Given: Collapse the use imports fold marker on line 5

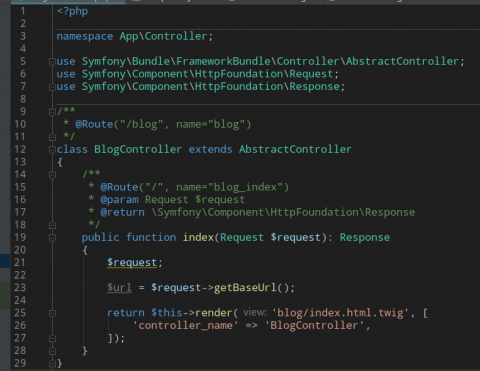Looking at the screenshot, I should pyautogui.click(x=52, y=62).
